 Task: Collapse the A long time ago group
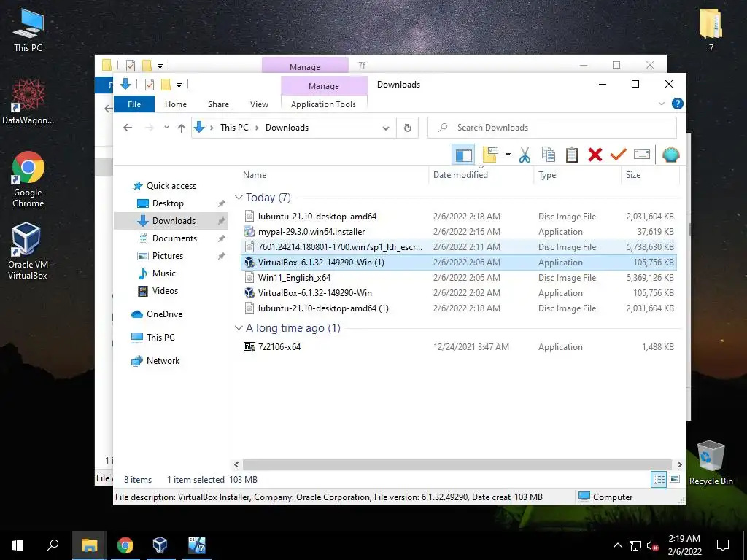(x=239, y=327)
